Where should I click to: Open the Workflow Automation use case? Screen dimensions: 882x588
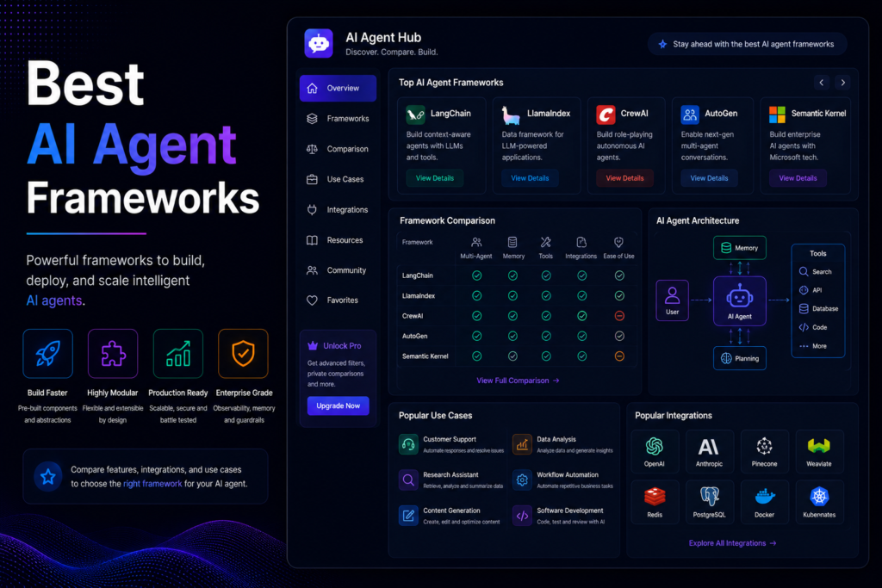coord(563,480)
